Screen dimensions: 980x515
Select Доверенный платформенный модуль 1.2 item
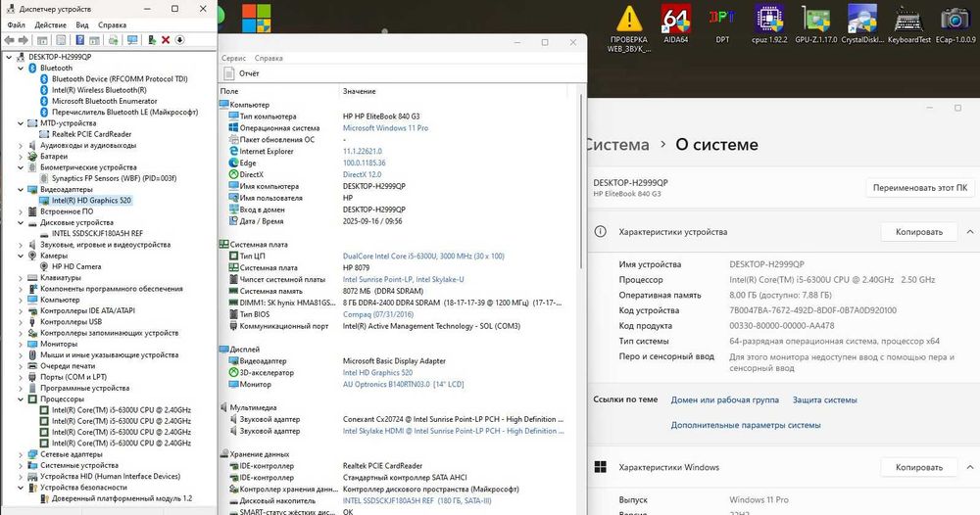click(x=122, y=498)
